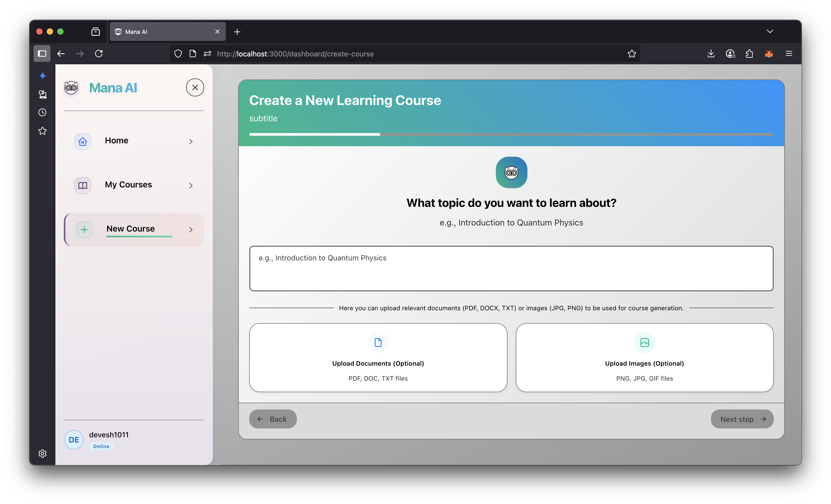Click the Next step button

point(742,419)
